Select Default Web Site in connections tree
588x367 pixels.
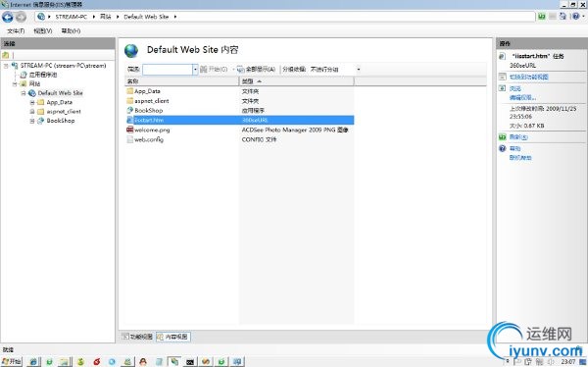60,93
